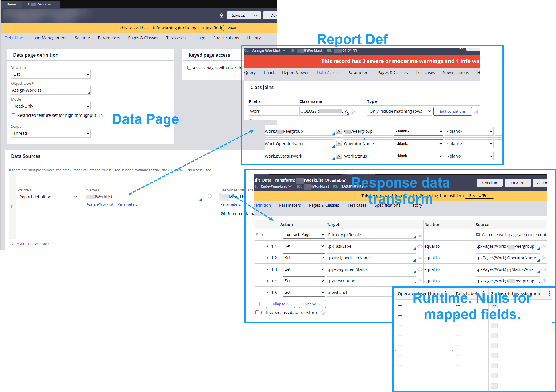556x392 pixels.
Task: Open rule crosshair icon next to Class name field
Action: tap(353, 112)
